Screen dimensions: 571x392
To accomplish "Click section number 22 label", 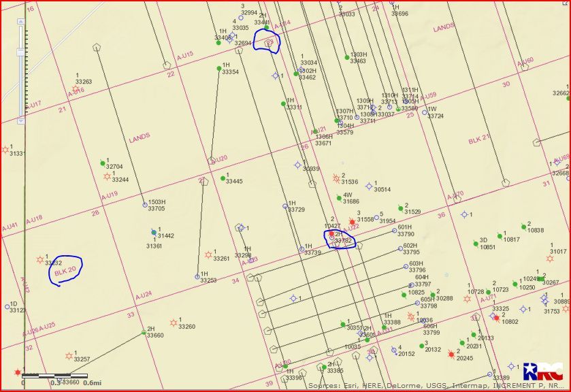I will coord(171,74).
